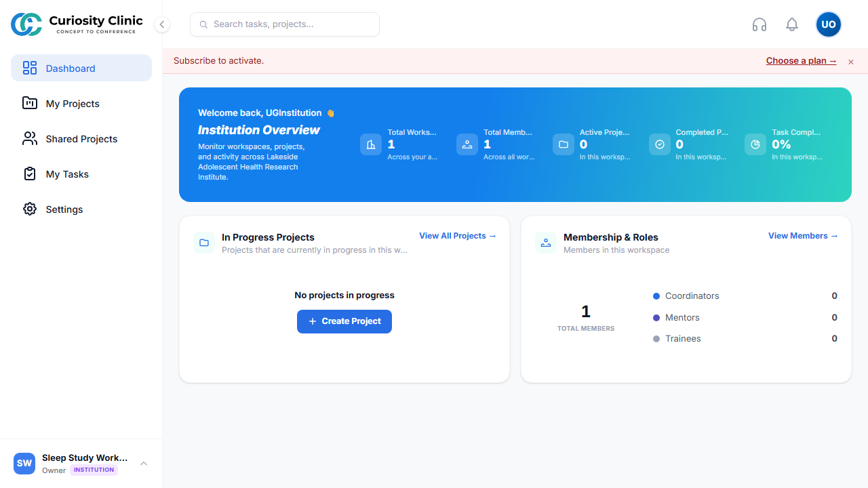
Task: Follow the Choose a plan link
Action: click(802, 61)
